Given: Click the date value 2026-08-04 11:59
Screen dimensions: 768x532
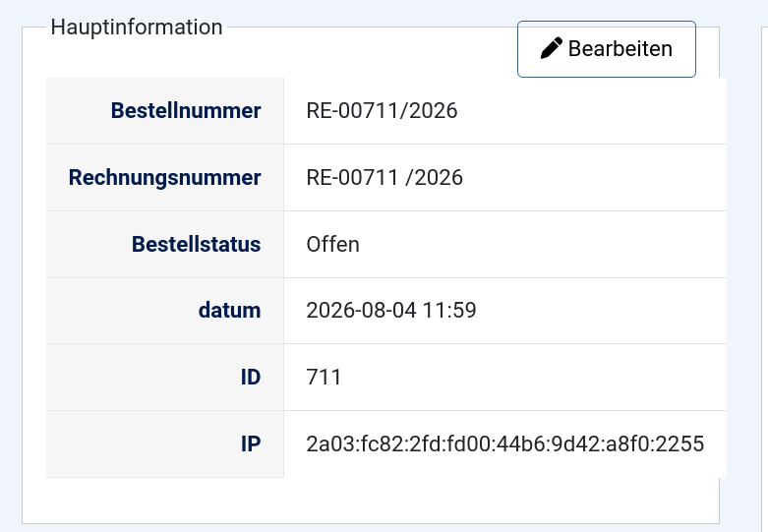Looking at the screenshot, I should click(390, 311).
